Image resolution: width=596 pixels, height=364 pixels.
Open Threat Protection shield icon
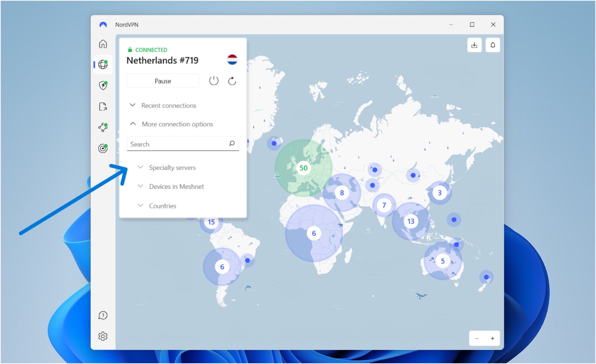[x=103, y=85]
